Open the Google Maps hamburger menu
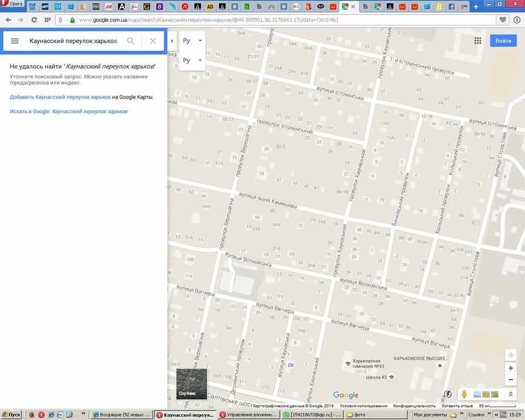The width and height of the screenshot is (525, 420). [x=15, y=41]
